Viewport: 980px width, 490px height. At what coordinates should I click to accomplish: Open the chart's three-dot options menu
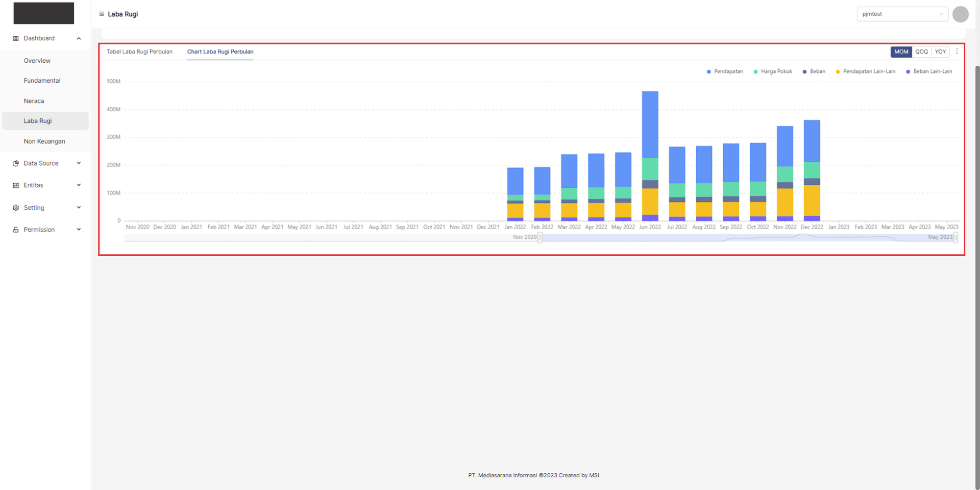pyautogui.click(x=956, y=51)
